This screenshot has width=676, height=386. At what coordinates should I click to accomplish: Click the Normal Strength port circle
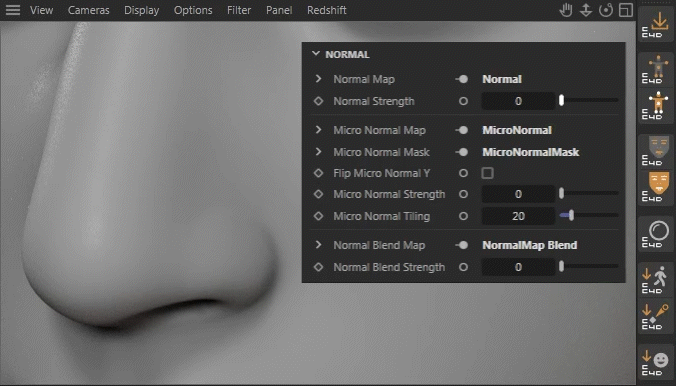(x=463, y=101)
